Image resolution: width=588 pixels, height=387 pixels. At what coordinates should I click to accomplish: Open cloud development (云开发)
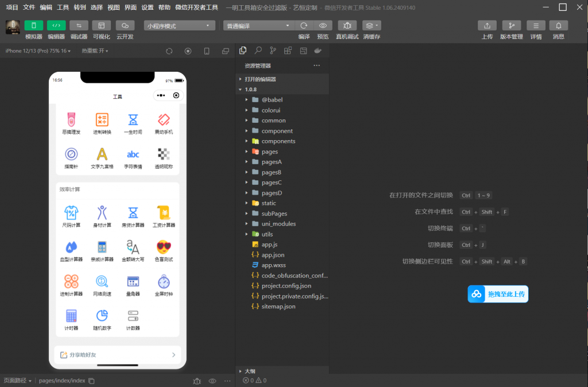pos(125,25)
